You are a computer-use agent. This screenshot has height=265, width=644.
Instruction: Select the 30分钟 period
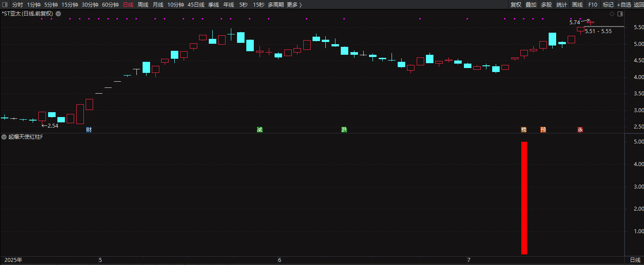coord(90,4)
